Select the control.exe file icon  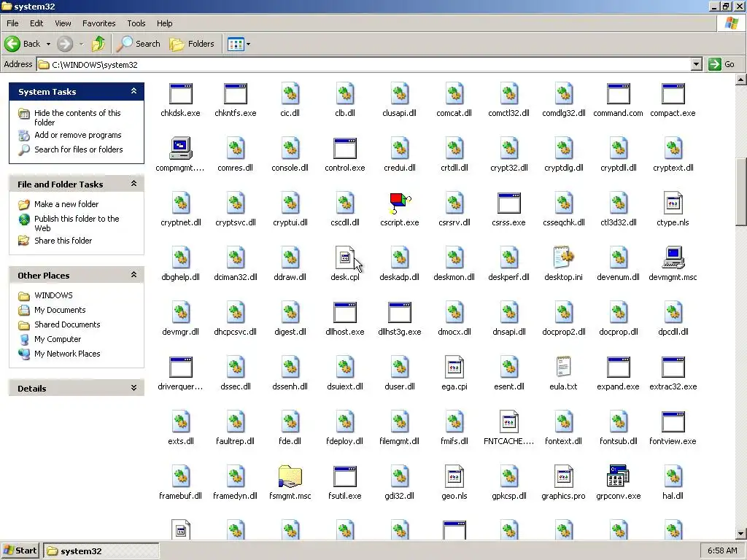coord(345,148)
